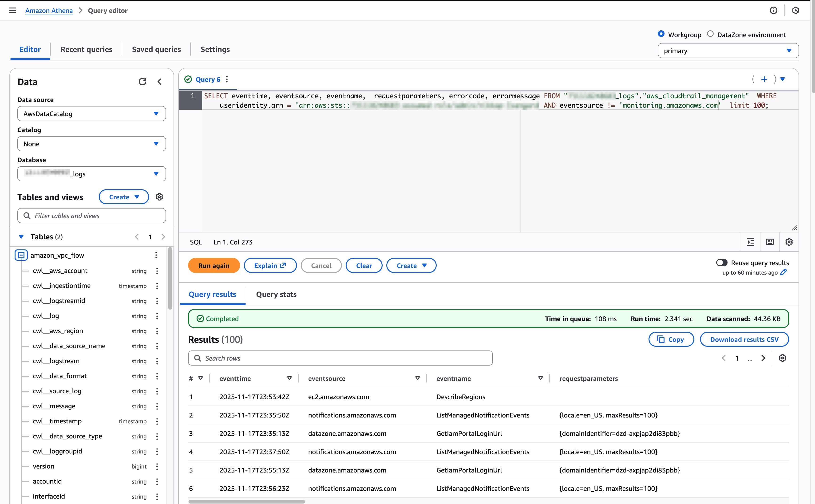
Task: Collapse the Data side panel
Action: [160, 82]
